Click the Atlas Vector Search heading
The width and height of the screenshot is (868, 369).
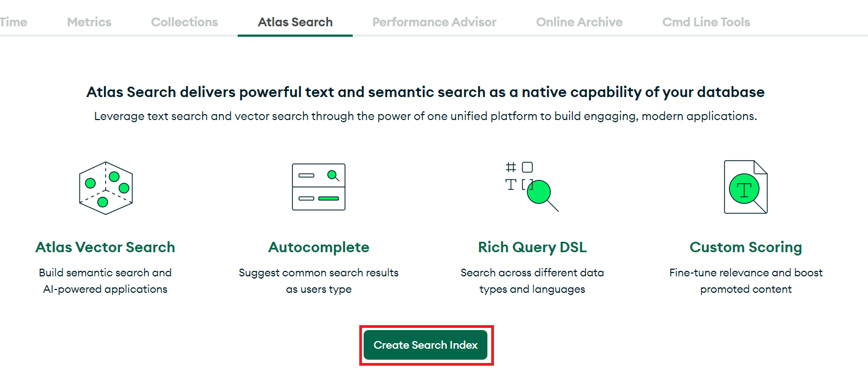pos(105,247)
